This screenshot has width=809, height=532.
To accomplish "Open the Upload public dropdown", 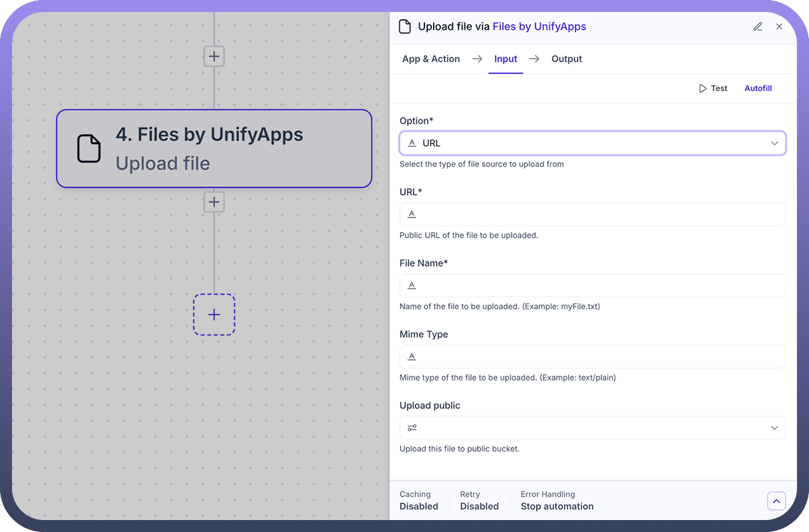I will pyautogui.click(x=592, y=428).
